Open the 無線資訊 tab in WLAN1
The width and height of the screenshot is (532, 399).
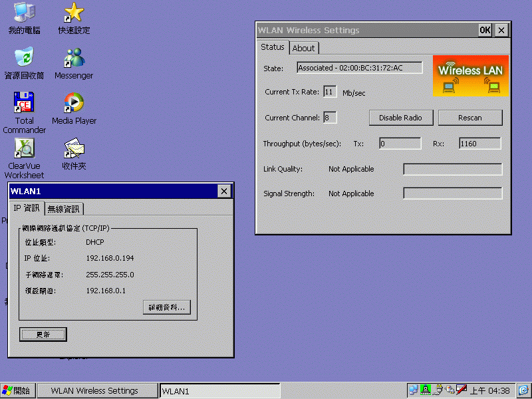point(64,209)
